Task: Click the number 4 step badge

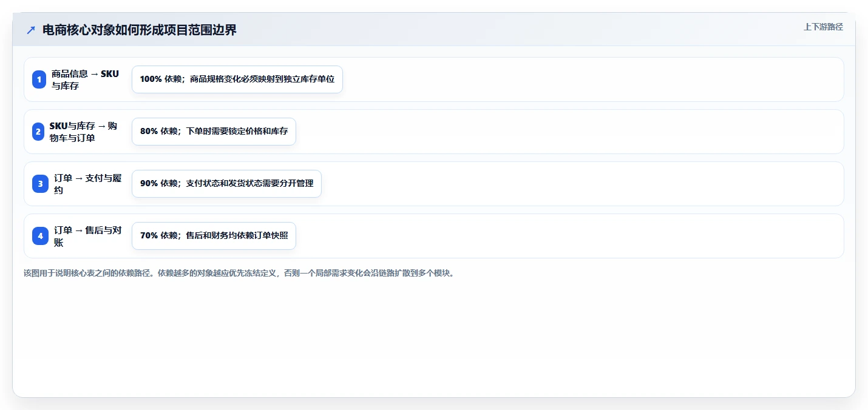Action: tap(40, 236)
